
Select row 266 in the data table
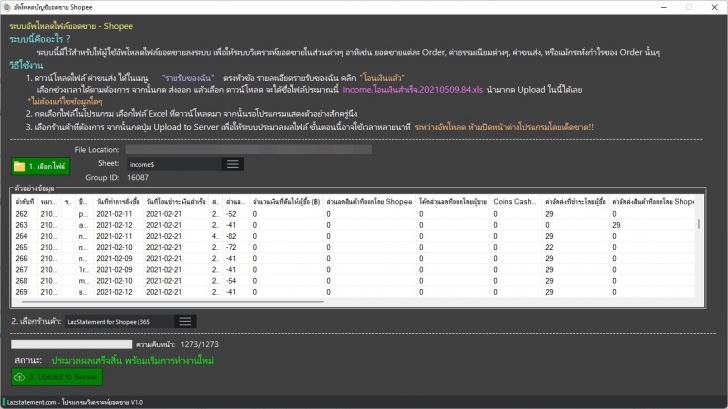pyautogui.click(x=354, y=259)
